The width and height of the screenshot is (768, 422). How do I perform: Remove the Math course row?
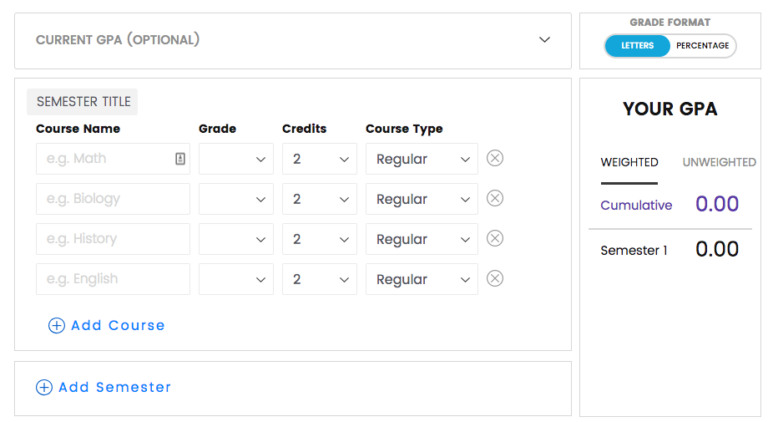(x=495, y=158)
